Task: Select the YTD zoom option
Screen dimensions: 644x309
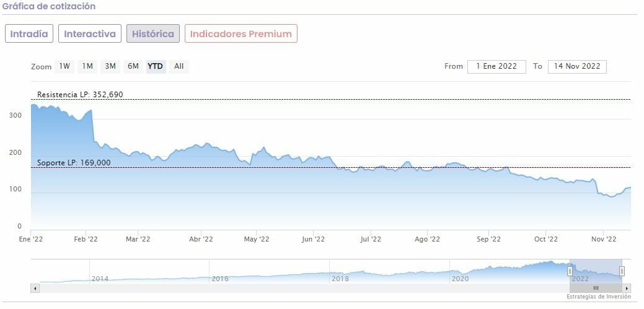Action: pos(155,66)
